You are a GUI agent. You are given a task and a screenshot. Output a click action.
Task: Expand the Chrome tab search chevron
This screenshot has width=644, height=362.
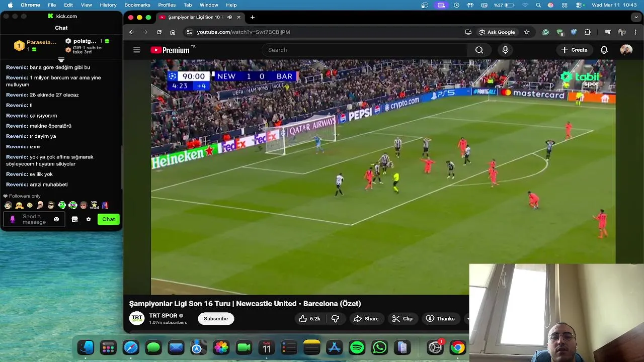pyautogui.click(x=636, y=17)
